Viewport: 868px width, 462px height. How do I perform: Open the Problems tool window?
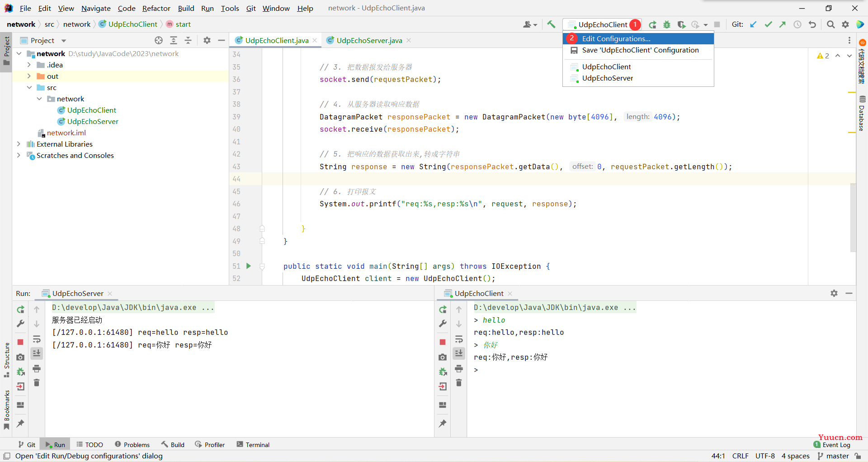click(x=132, y=445)
